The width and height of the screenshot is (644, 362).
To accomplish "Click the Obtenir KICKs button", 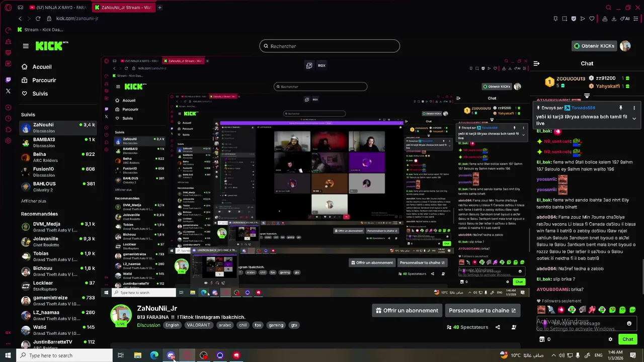I will (x=594, y=46).
